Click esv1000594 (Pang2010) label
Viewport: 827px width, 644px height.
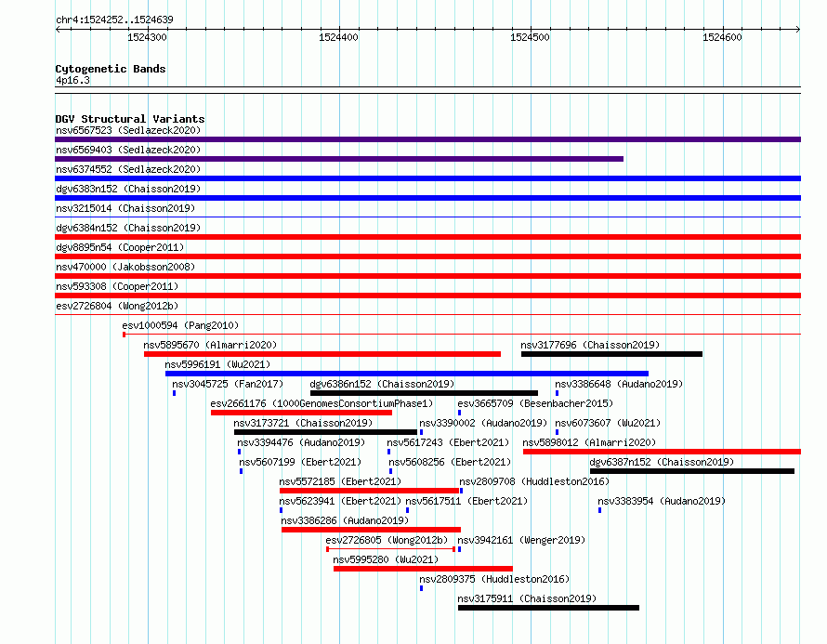click(180, 325)
